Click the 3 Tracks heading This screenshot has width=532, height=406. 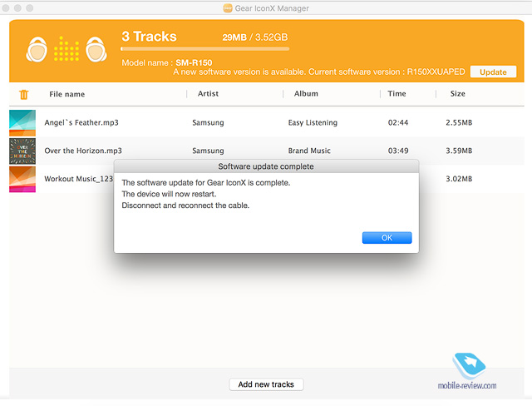(x=150, y=37)
